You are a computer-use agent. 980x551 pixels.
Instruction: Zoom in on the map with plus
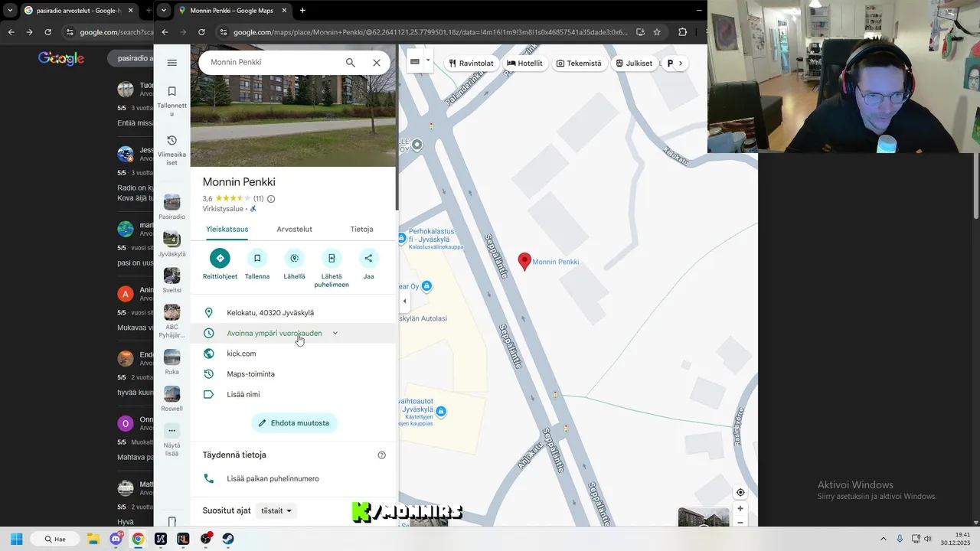[740, 508]
